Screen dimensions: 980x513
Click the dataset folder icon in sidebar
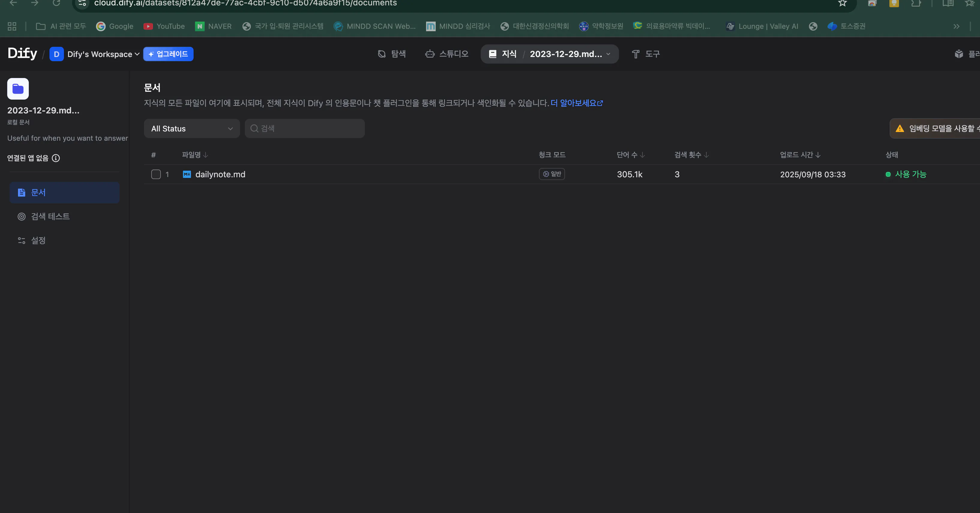pos(18,88)
